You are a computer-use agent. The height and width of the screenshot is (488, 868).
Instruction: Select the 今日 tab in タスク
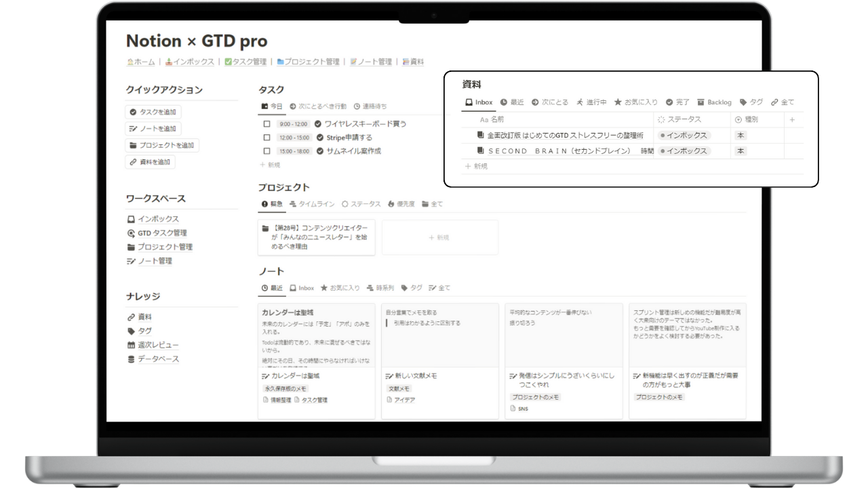[272, 106]
